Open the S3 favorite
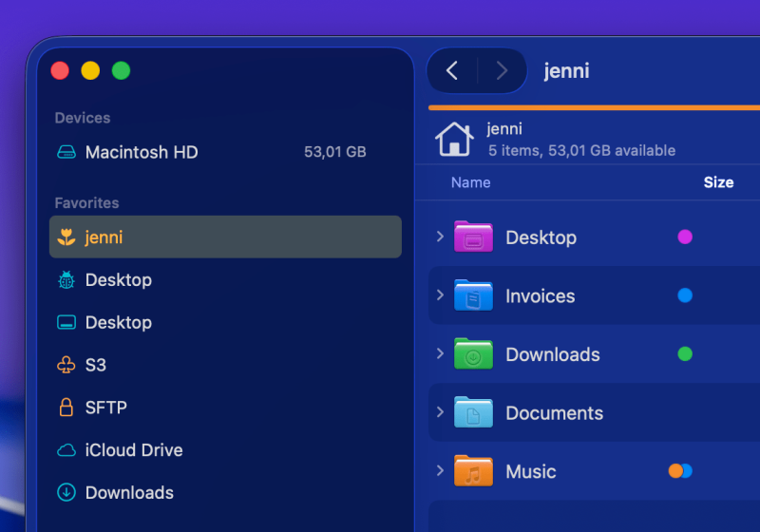760x532 pixels. point(225,365)
